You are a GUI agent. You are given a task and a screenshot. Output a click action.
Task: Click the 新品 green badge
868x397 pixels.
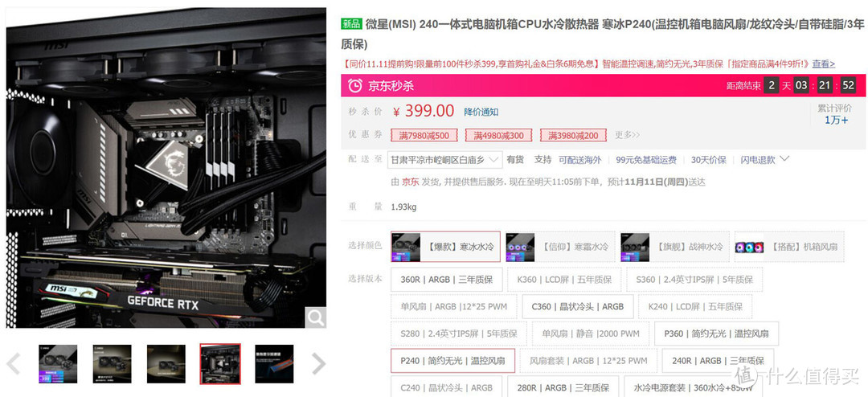[351, 24]
